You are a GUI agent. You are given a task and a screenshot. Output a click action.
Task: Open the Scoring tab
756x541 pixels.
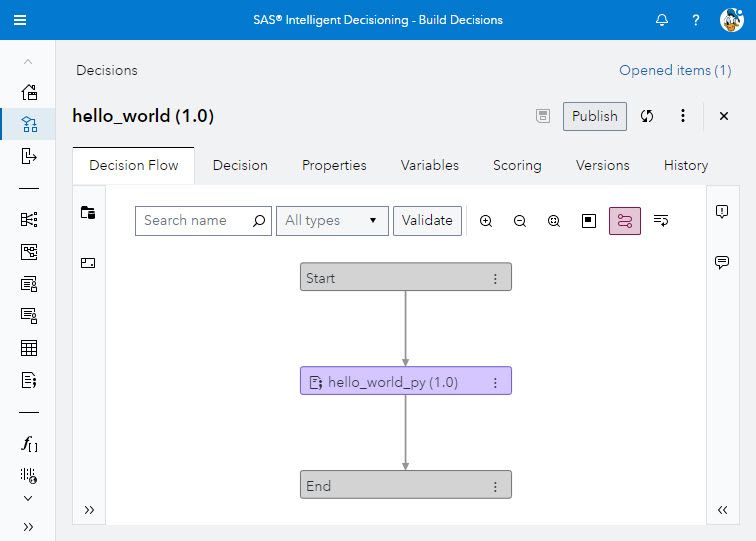point(517,165)
